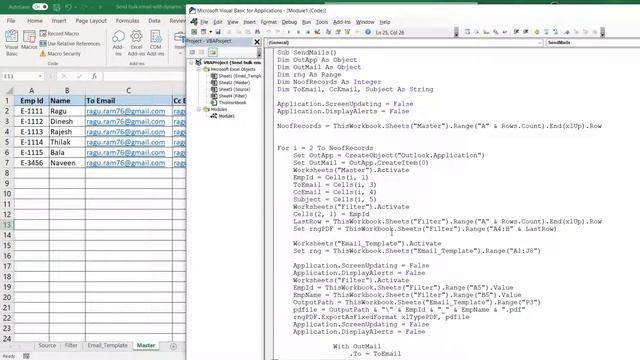Click the Excel undo arrow
Screen dimensions: 640x360
click(68, 7)
